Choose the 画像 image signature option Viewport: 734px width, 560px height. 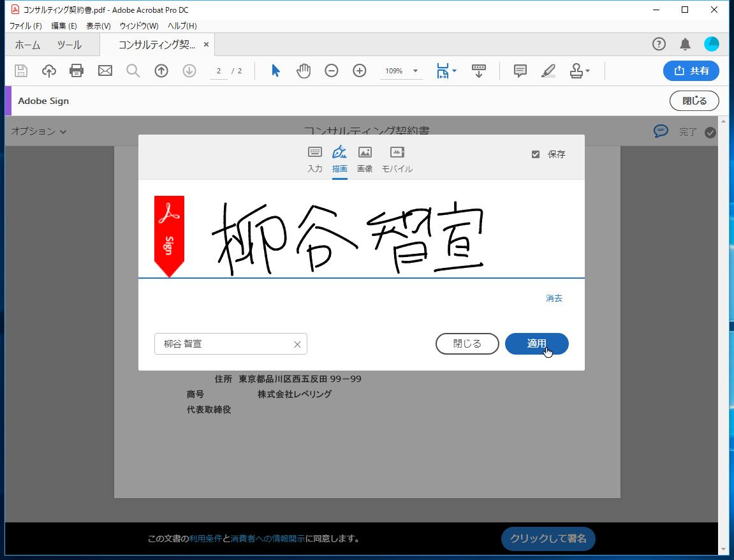[x=365, y=158]
